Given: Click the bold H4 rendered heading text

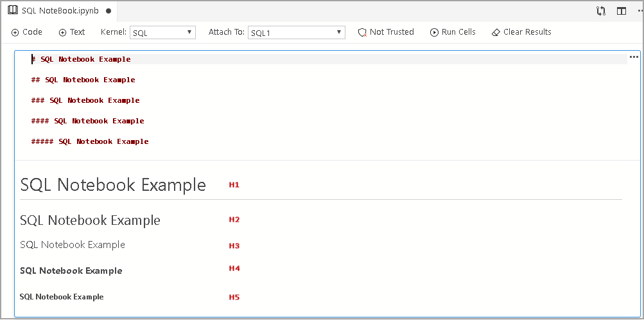Looking at the screenshot, I should pos(71,271).
